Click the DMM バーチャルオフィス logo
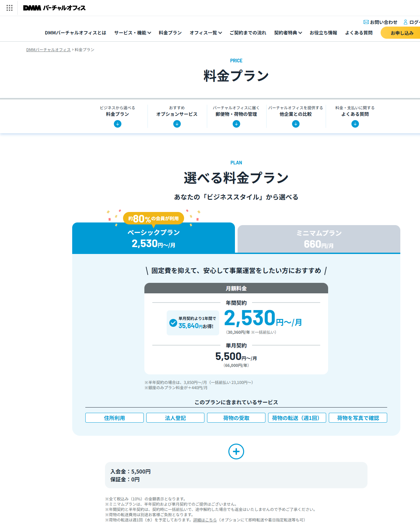420x525 pixels. pos(54,8)
